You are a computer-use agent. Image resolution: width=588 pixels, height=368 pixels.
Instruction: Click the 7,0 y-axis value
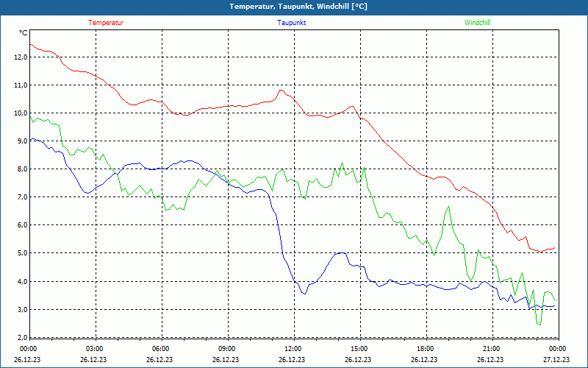[x=22, y=197]
